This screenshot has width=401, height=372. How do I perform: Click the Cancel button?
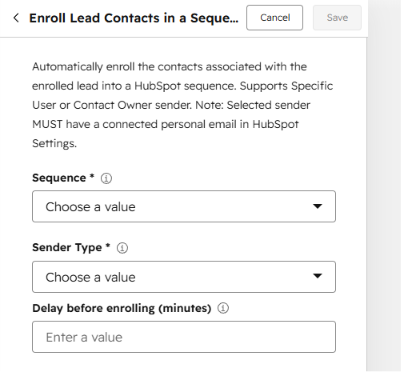[275, 18]
